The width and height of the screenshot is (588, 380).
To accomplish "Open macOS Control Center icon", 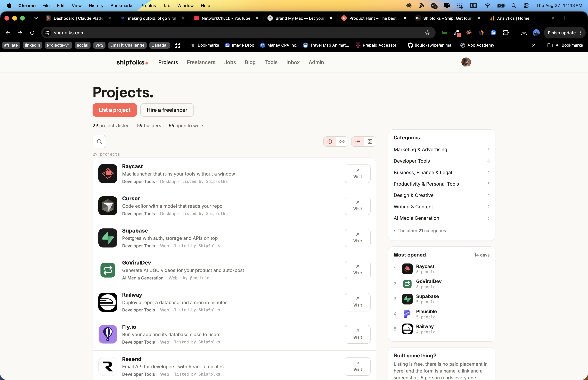I will (526, 5).
